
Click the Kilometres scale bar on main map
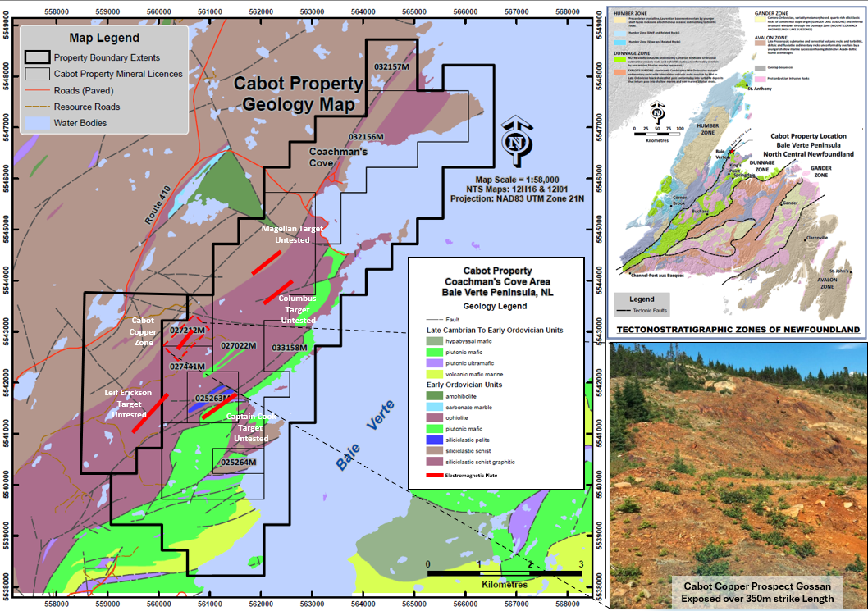point(504,573)
